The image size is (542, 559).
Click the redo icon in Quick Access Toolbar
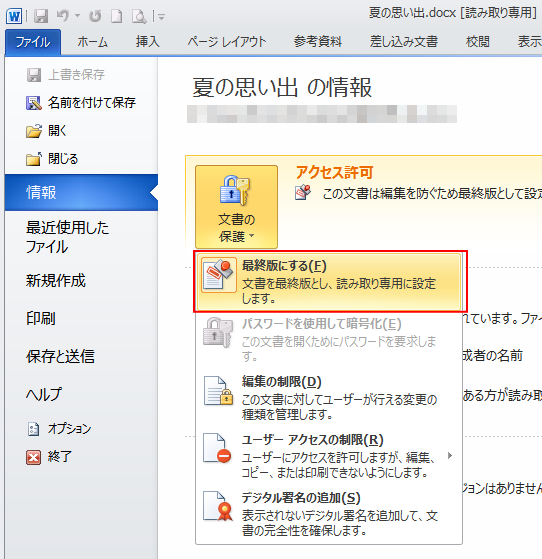(x=95, y=16)
